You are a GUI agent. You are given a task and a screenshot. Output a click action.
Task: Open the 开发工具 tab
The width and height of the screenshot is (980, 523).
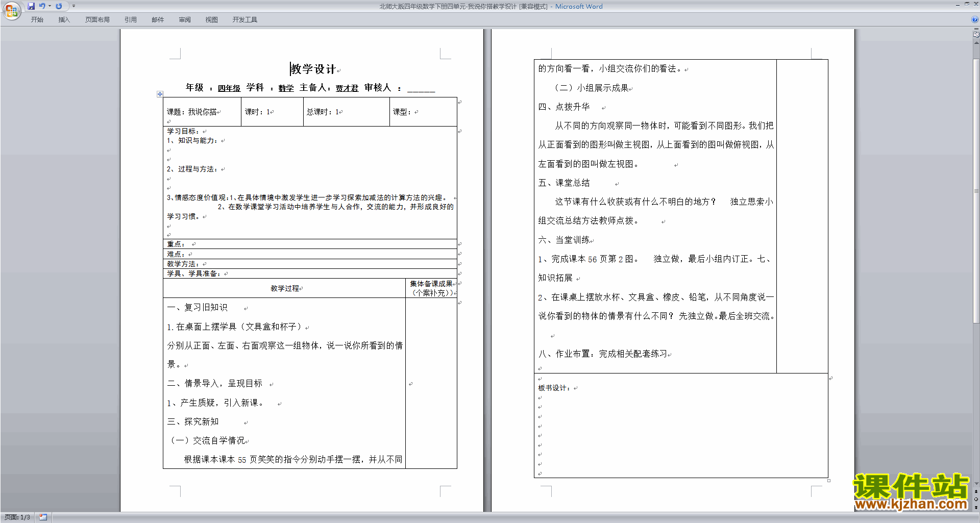pyautogui.click(x=245, y=20)
